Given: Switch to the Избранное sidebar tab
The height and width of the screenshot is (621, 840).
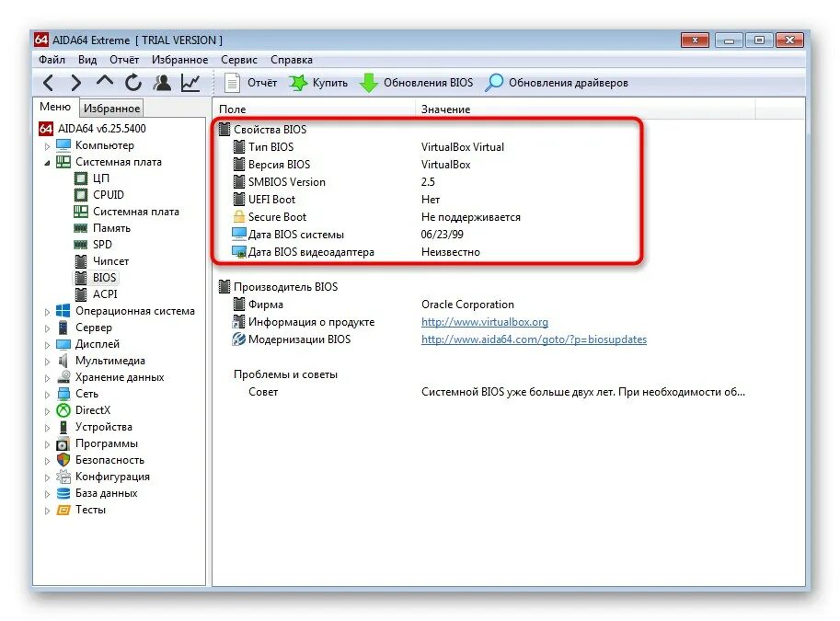Looking at the screenshot, I should [x=111, y=109].
